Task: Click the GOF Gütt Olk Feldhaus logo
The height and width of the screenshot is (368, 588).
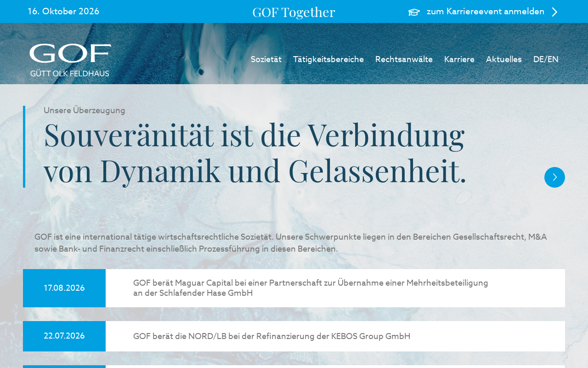Action: (x=70, y=60)
